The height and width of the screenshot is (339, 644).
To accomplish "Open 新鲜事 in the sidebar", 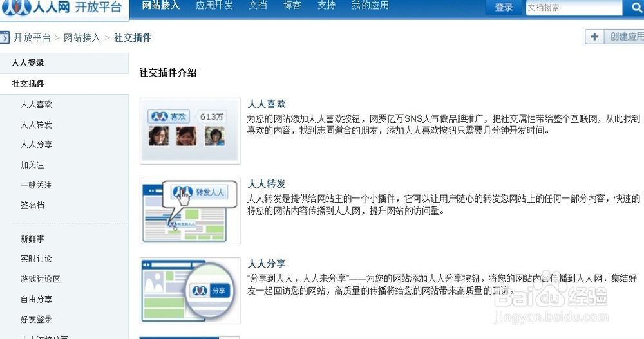I will [32, 239].
